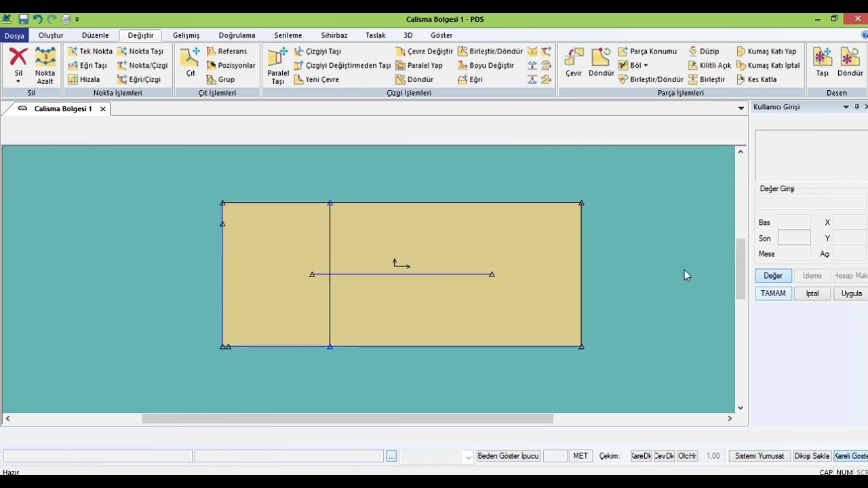Switch to the Oluştur tab
The image size is (868, 488).
pyautogui.click(x=51, y=35)
